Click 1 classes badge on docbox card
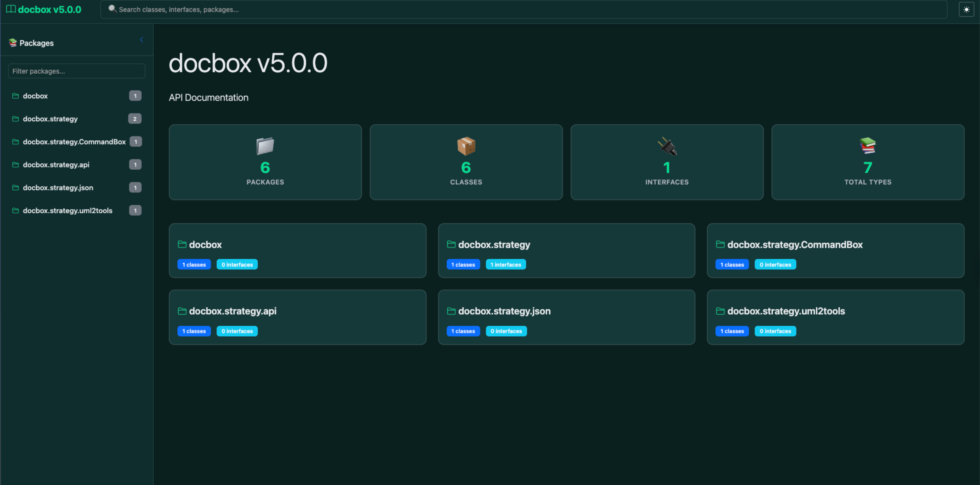The image size is (980, 485). (x=194, y=264)
